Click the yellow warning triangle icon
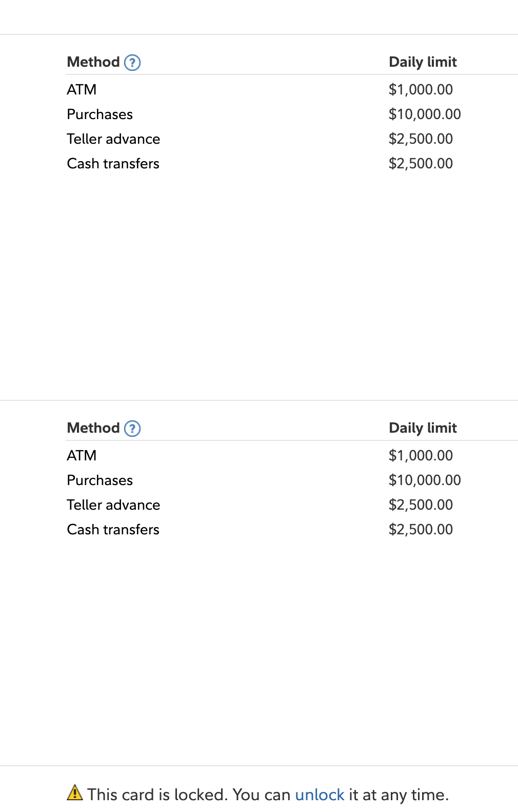Screen dimensions: 518x812 coord(75,793)
